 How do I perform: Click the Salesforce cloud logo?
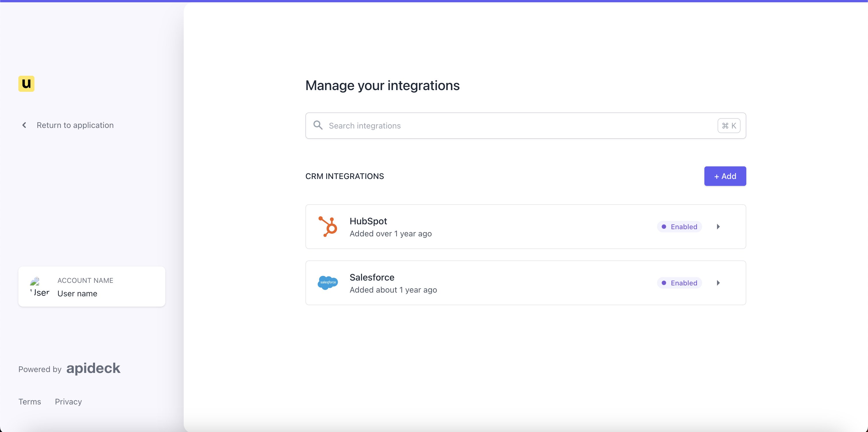328,283
